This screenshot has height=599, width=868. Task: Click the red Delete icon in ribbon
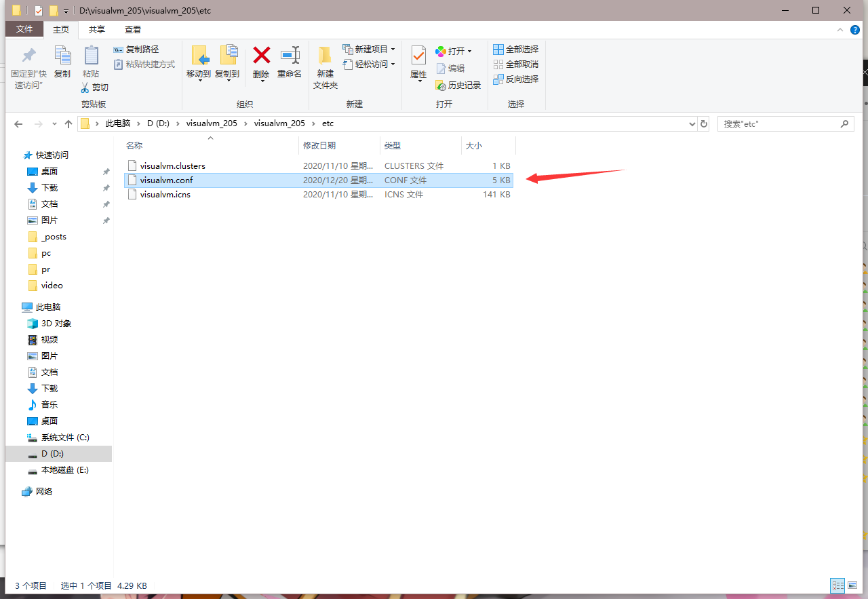(261, 56)
